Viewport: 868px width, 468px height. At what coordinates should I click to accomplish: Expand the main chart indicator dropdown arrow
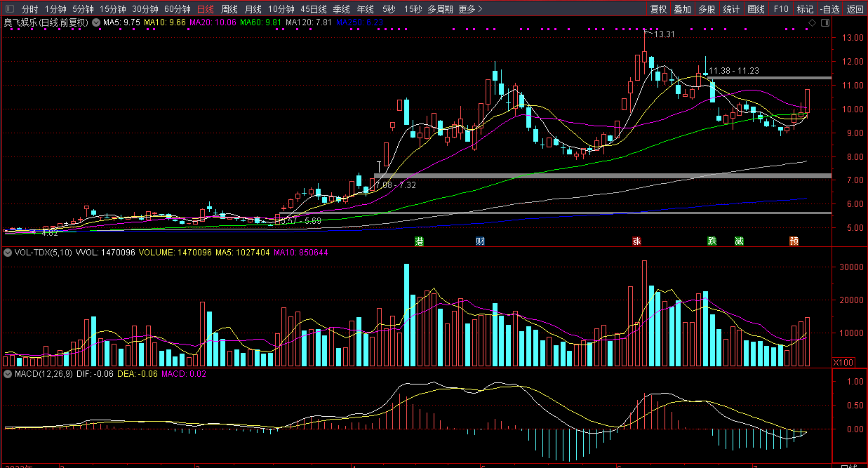click(96, 22)
